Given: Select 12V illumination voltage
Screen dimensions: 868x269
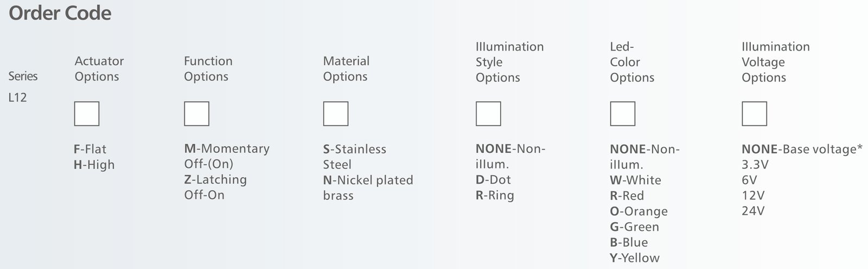Looking at the screenshot, I should pos(753,196).
